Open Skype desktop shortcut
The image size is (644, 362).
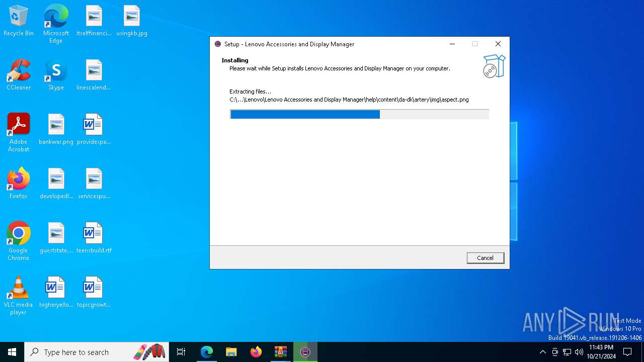point(56,75)
